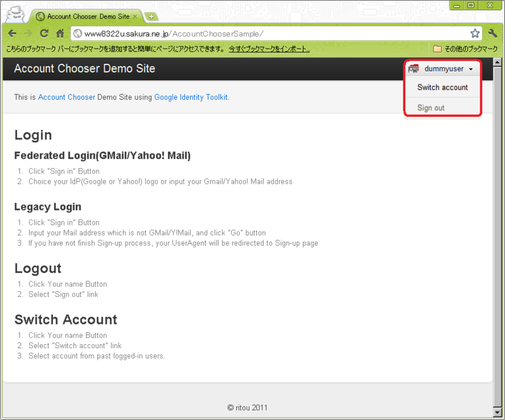Click the "Legacy Login" heading
Image resolution: width=505 pixels, height=420 pixels.
[48, 207]
